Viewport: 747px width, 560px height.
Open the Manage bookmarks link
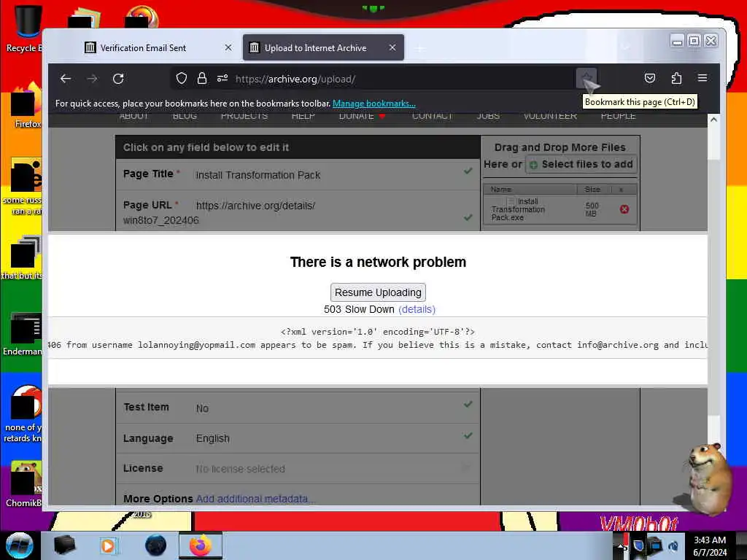374,104
